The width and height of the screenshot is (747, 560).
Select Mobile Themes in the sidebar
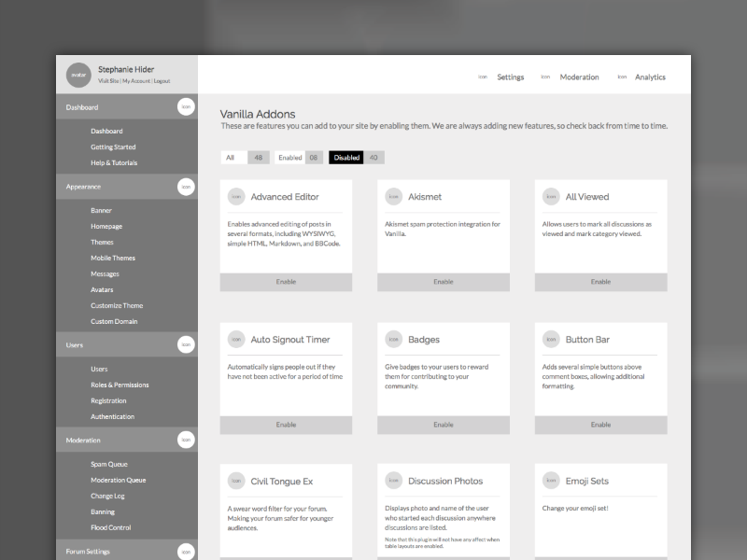click(x=113, y=258)
